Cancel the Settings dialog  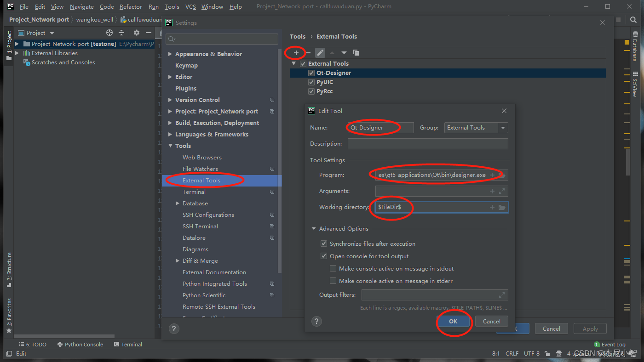click(551, 328)
